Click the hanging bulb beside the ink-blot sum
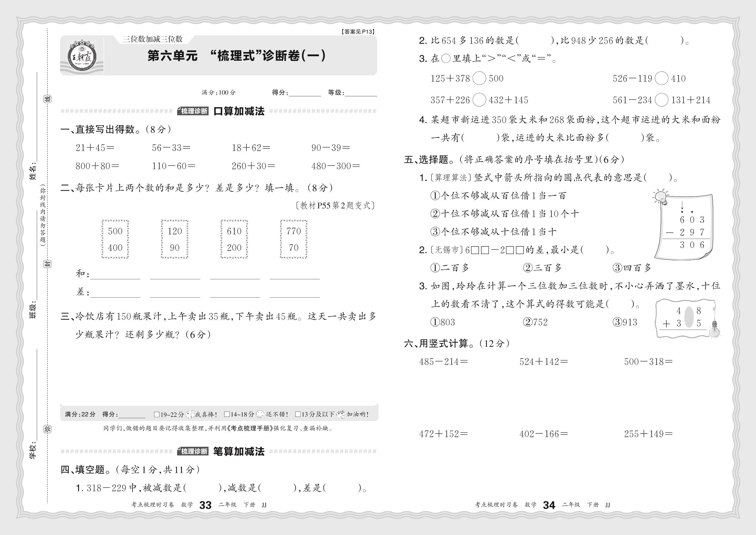This screenshot has height=535, width=756. point(714,330)
